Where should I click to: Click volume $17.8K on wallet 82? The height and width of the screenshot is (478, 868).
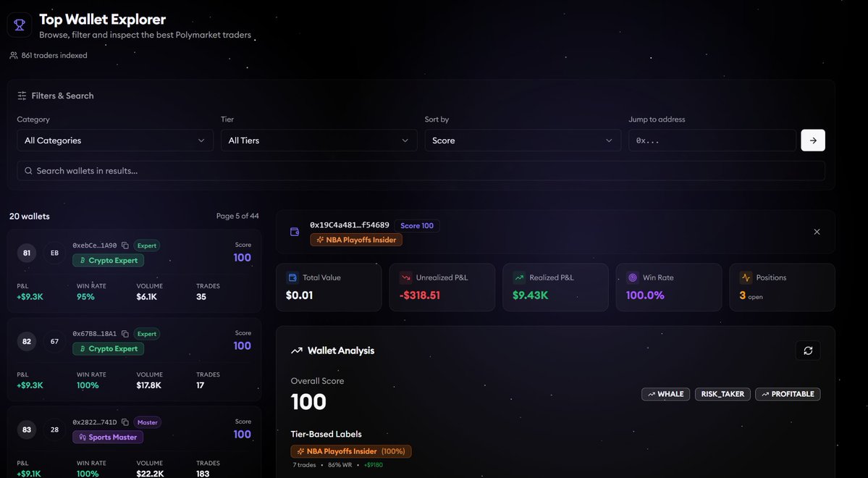coord(149,385)
